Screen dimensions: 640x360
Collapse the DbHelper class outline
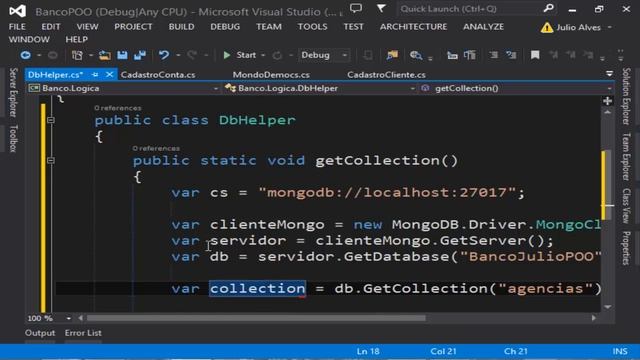tap(51, 120)
